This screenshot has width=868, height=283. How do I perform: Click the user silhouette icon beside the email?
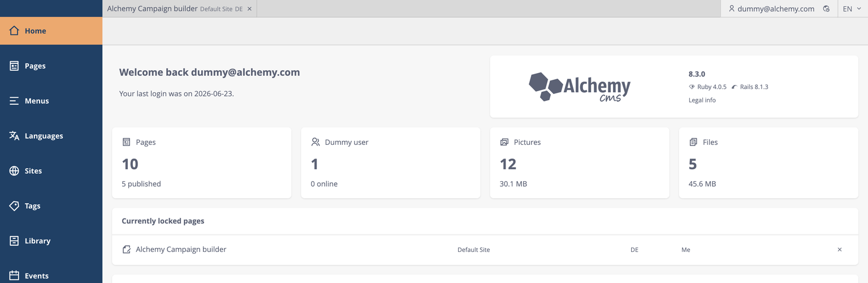pyautogui.click(x=732, y=8)
